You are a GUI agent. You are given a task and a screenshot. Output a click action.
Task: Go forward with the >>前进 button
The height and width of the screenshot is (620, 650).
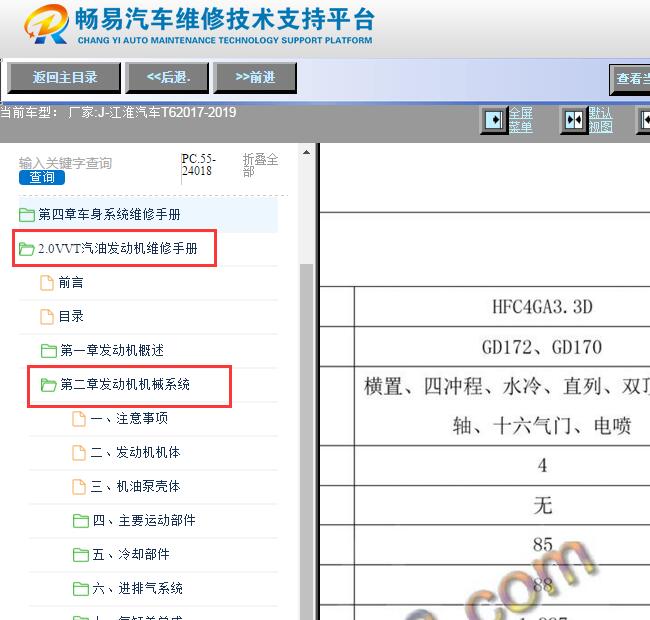pyautogui.click(x=255, y=78)
